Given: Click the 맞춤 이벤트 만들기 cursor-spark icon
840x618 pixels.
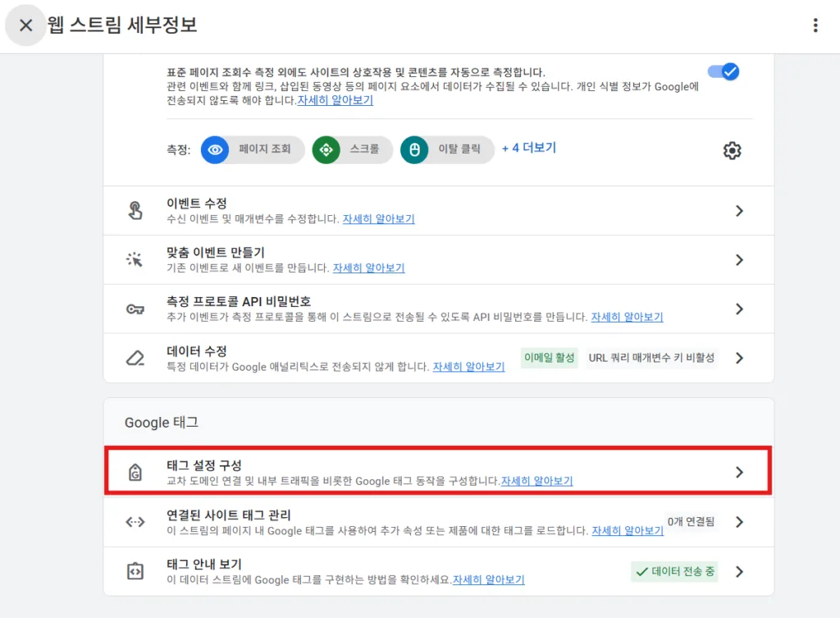Looking at the screenshot, I should pos(135,259).
